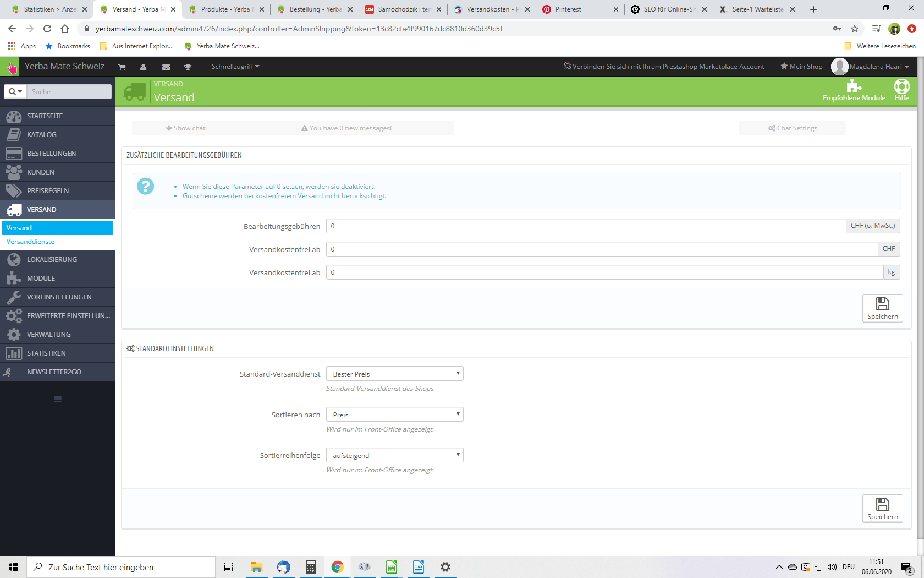Image resolution: width=924 pixels, height=578 pixels.
Task: Focus the Bearbeitungsgebühren input field
Action: coord(586,226)
